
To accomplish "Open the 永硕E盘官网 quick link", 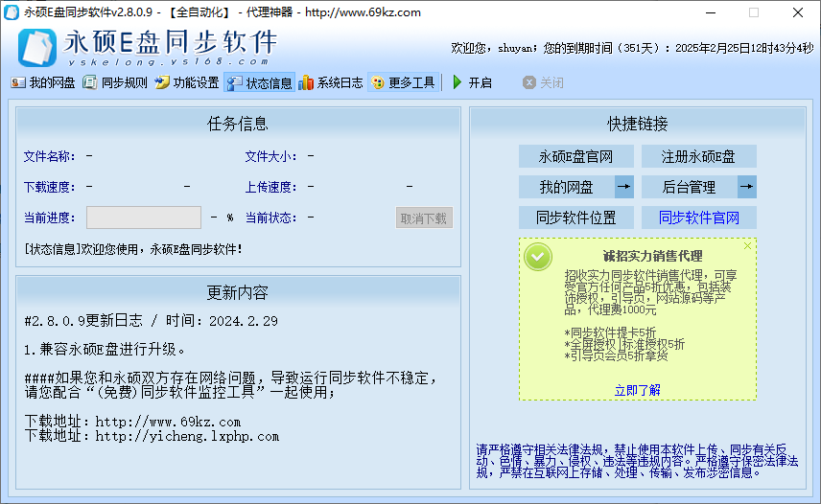I will click(575, 156).
